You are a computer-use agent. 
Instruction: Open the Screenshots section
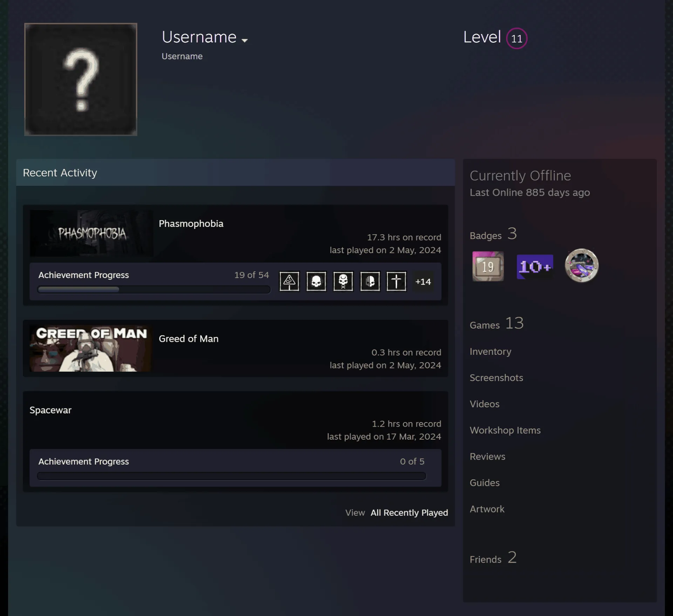point(496,378)
